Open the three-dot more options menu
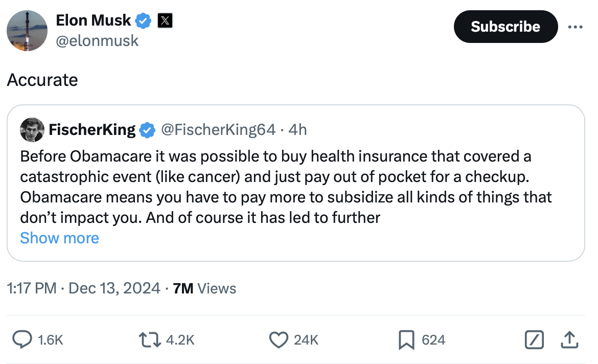This screenshot has height=364, width=598. [x=575, y=27]
